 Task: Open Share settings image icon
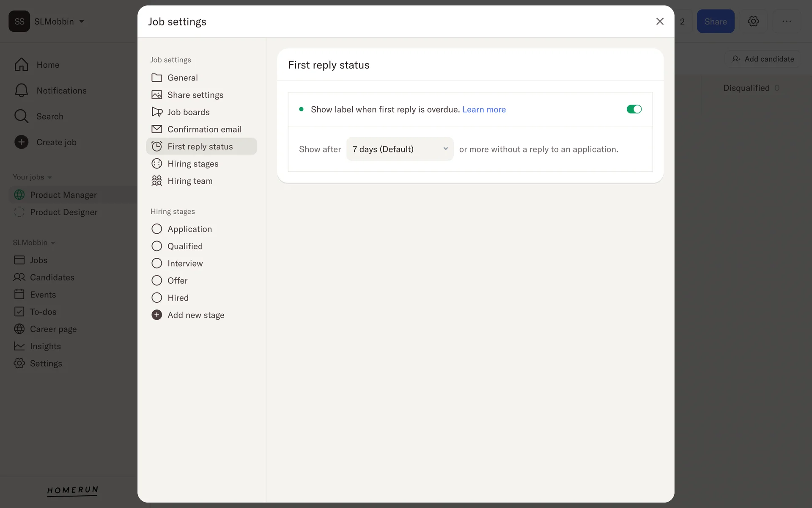(x=156, y=95)
